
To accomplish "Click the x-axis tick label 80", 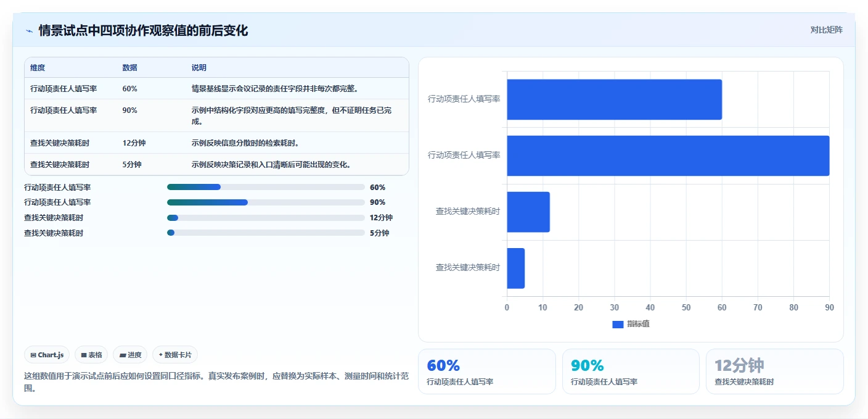I will click(x=793, y=307).
